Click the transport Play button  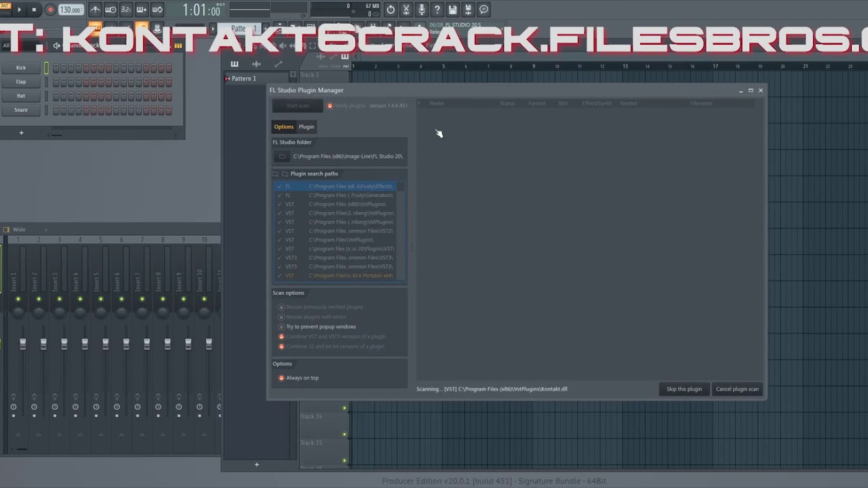[19, 9]
